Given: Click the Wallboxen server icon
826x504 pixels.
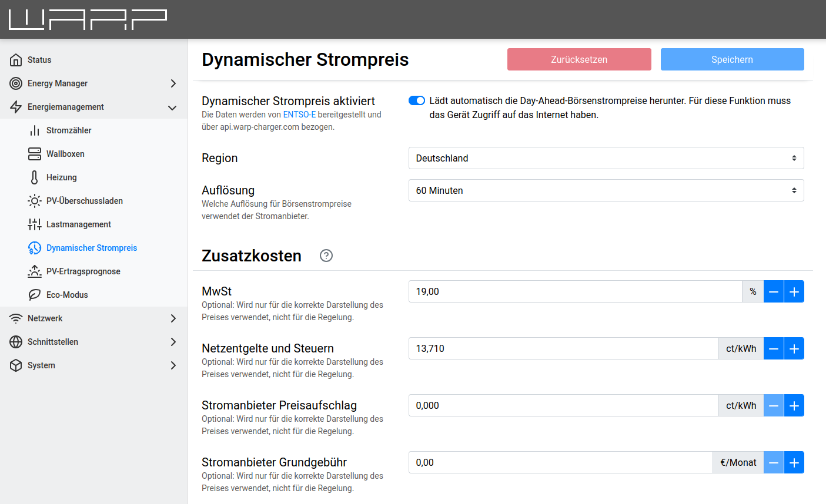Looking at the screenshot, I should pyautogui.click(x=35, y=154).
